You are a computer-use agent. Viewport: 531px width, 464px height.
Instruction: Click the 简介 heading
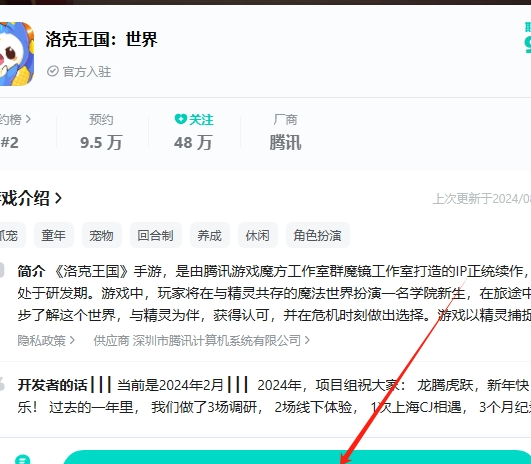click(x=31, y=271)
